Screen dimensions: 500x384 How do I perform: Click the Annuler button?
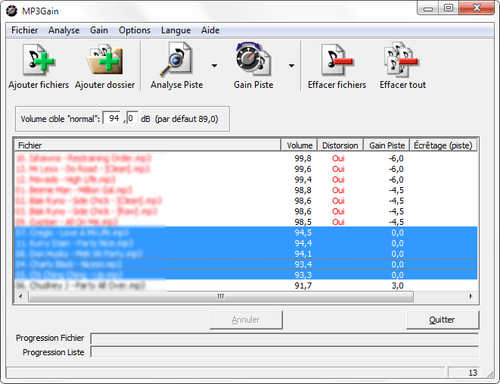pyautogui.click(x=246, y=320)
